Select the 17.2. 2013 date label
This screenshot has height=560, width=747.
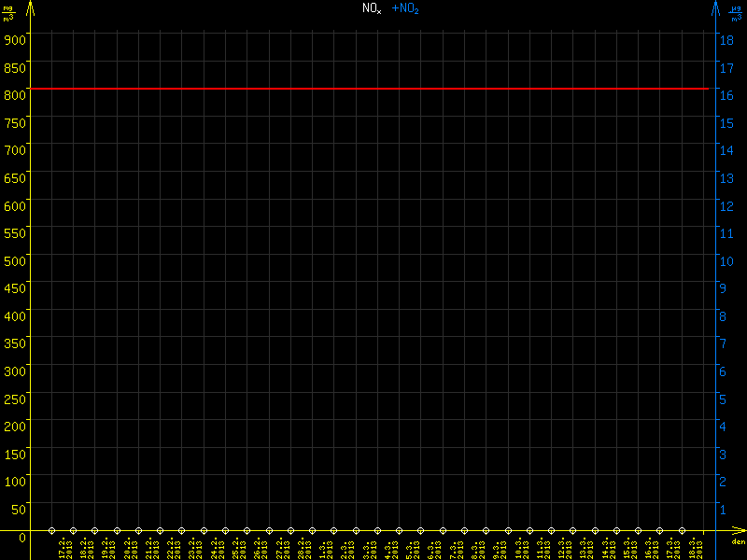point(63,550)
